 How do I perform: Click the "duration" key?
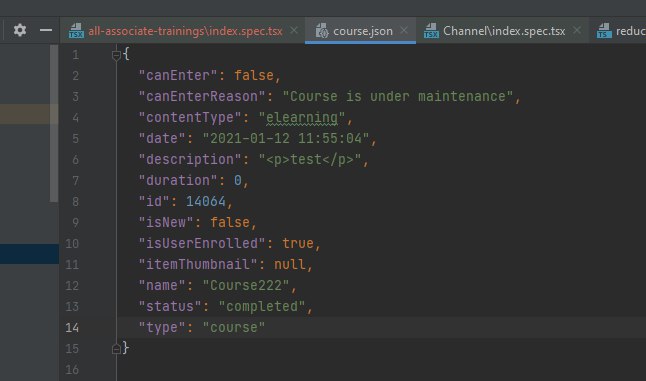tap(178, 180)
